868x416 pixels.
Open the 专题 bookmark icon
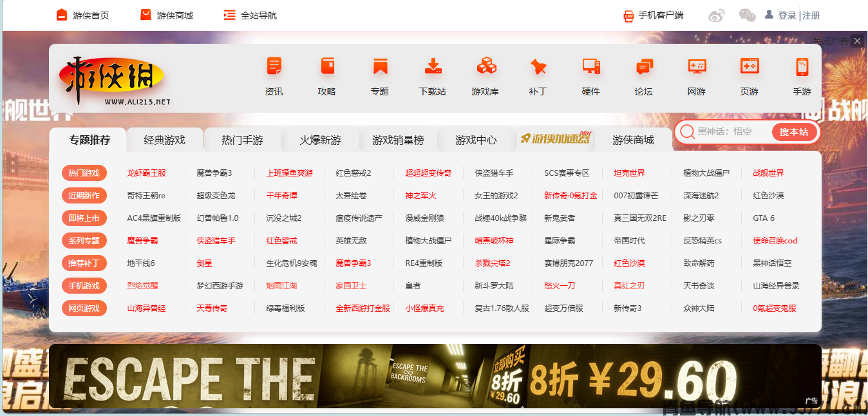380,66
